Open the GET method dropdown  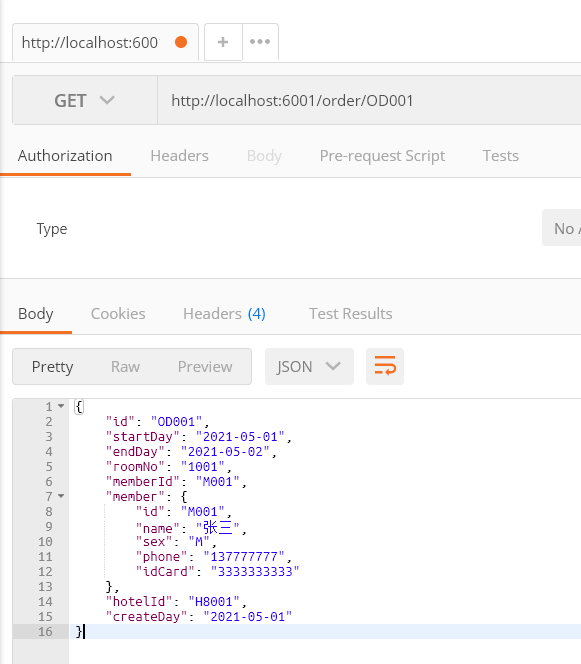tap(85, 100)
